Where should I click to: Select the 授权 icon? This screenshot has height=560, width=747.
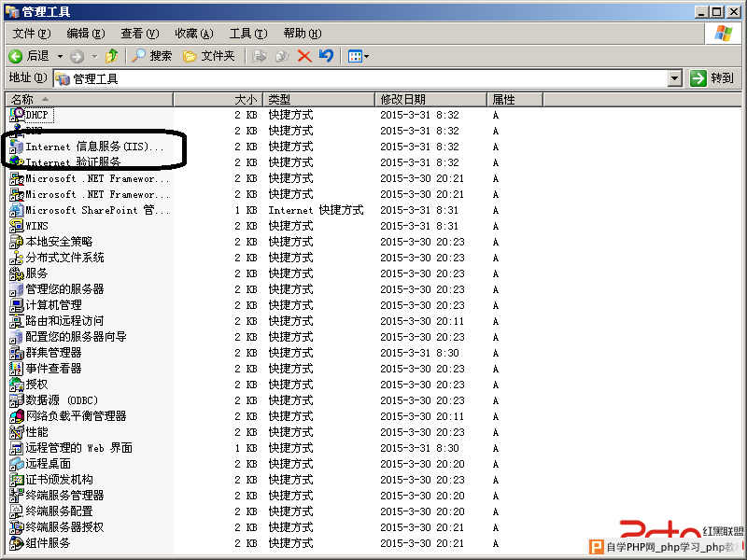[17, 384]
